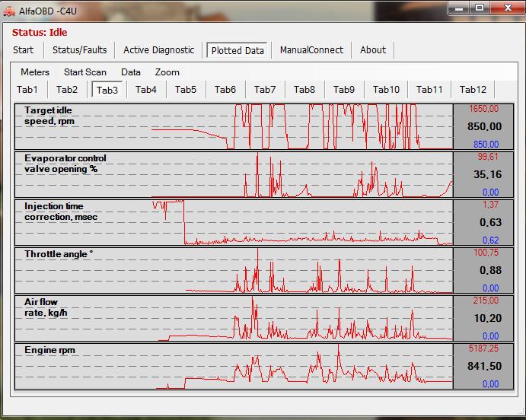Screen dimensions: 526x420
Task: Click the 35,16 evaporator valve value
Action: (x=487, y=174)
